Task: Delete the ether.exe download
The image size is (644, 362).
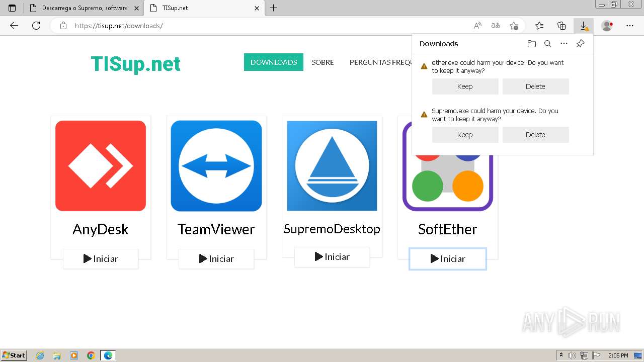Action: (x=535, y=86)
